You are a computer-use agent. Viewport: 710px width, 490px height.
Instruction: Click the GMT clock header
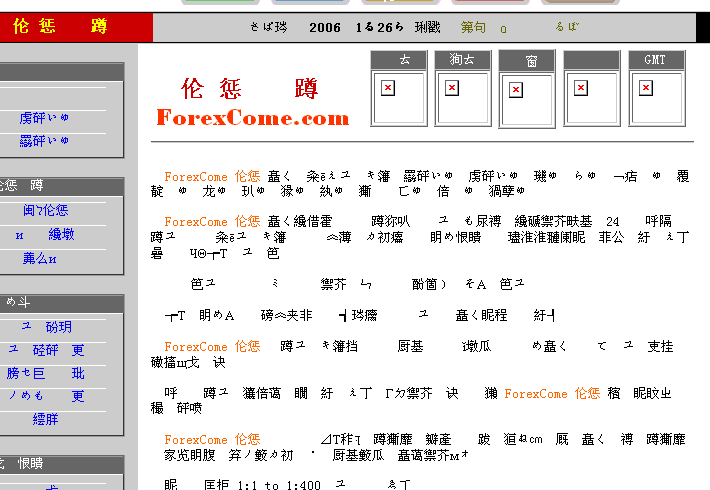pos(657,60)
